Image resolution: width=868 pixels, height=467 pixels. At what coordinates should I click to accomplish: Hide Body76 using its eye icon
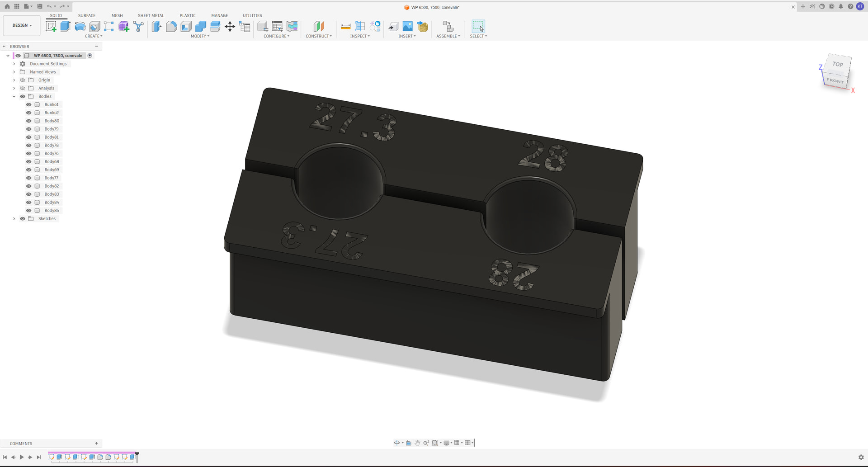pyautogui.click(x=29, y=153)
